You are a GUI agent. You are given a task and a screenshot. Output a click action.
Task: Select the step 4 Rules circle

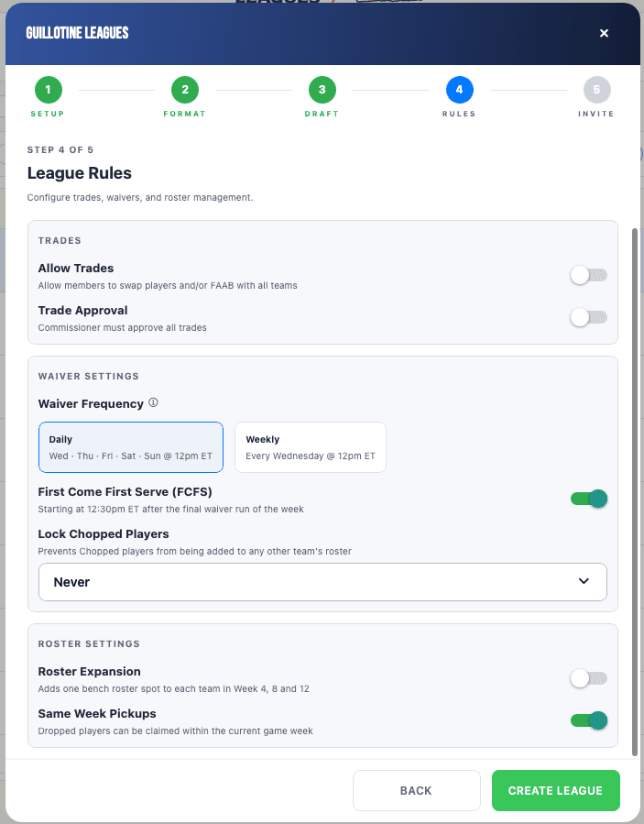(460, 90)
